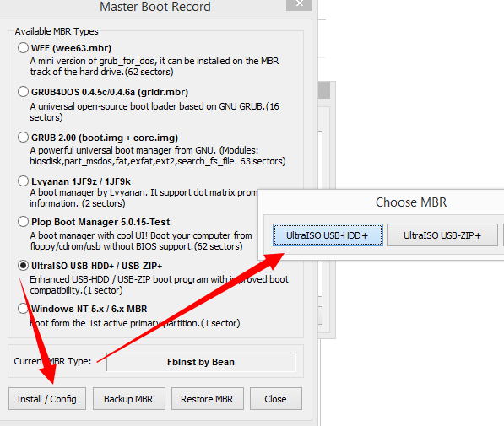Image resolution: width=504 pixels, height=426 pixels.
Task: Click the Restore MBR button
Action: coord(208,399)
